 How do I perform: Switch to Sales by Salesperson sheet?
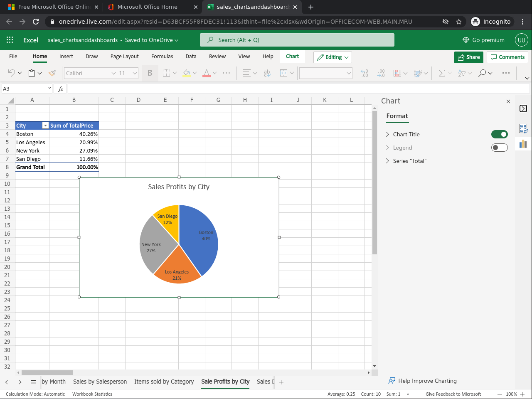[100, 382]
